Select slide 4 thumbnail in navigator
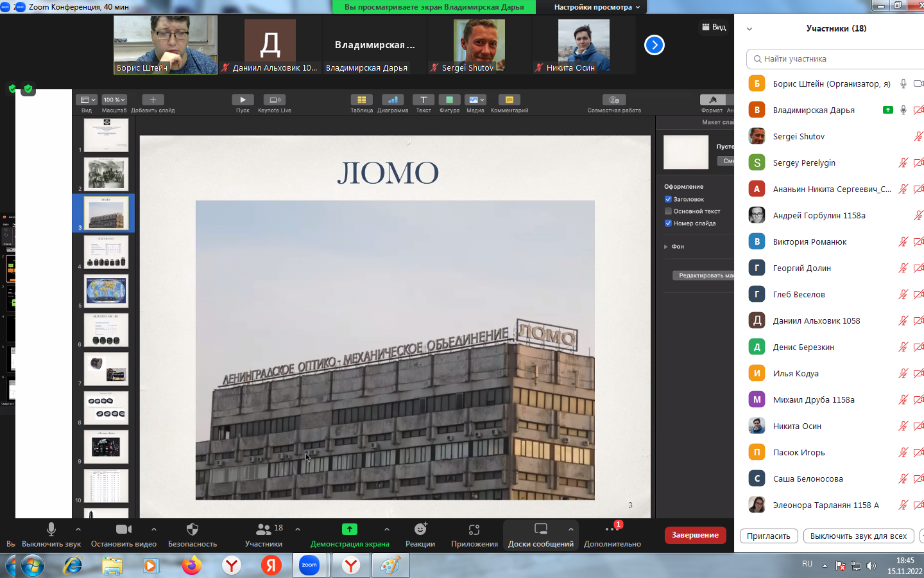The height and width of the screenshot is (578, 924). [107, 252]
